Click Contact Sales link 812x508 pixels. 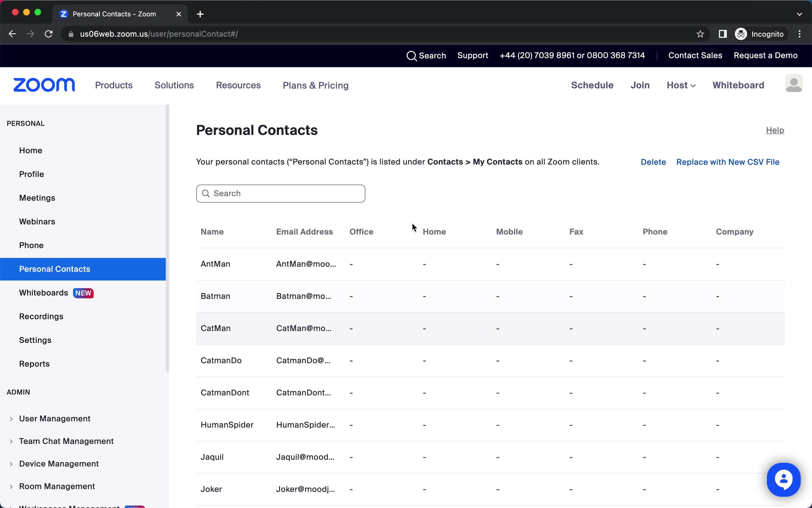click(695, 55)
